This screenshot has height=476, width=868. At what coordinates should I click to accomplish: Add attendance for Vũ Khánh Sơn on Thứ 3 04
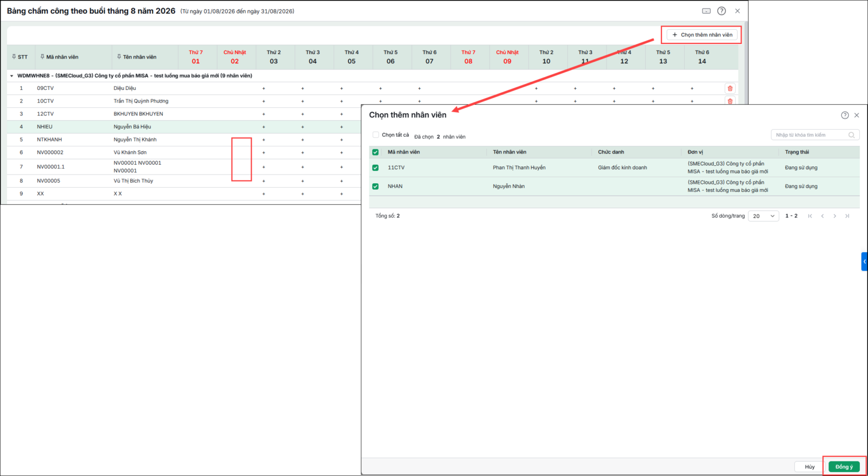coord(303,152)
